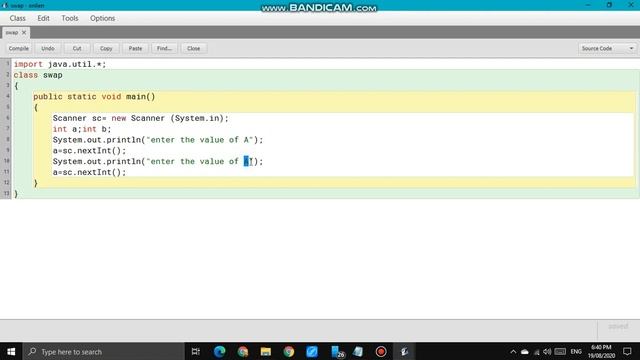Click 'public static void main()' line

click(x=94, y=97)
